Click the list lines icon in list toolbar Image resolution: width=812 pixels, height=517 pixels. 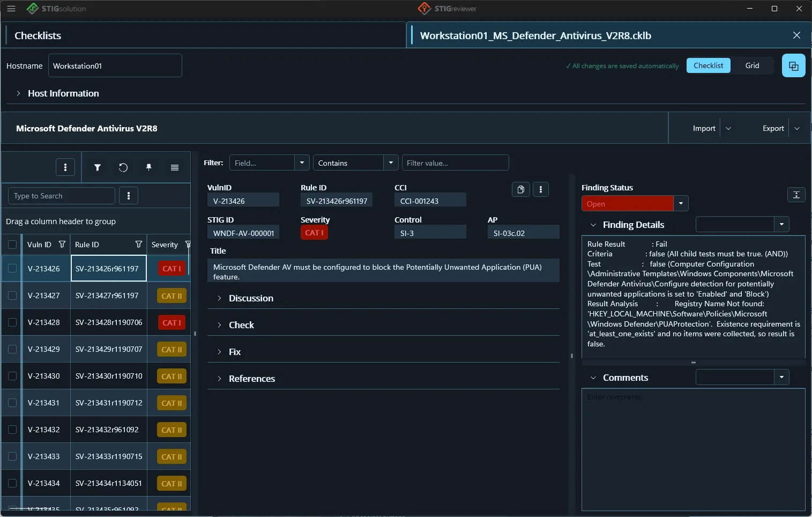coord(175,167)
